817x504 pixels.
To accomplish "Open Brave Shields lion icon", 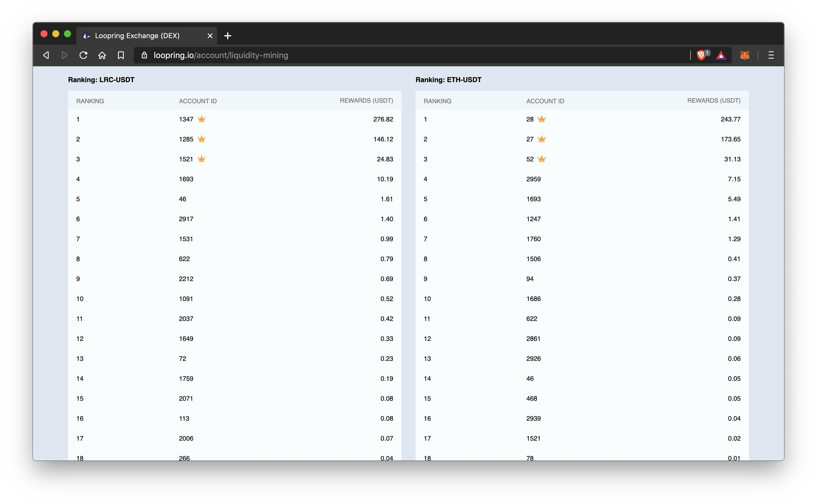I will coord(701,55).
